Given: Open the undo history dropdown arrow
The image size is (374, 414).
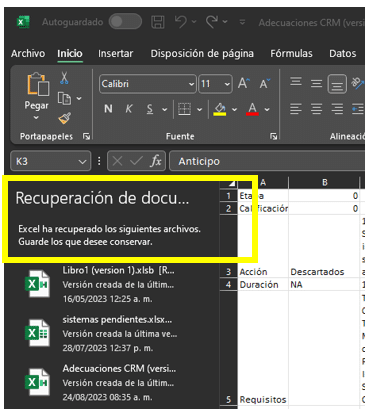Looking at the screenshot, I should pos(194,22).
